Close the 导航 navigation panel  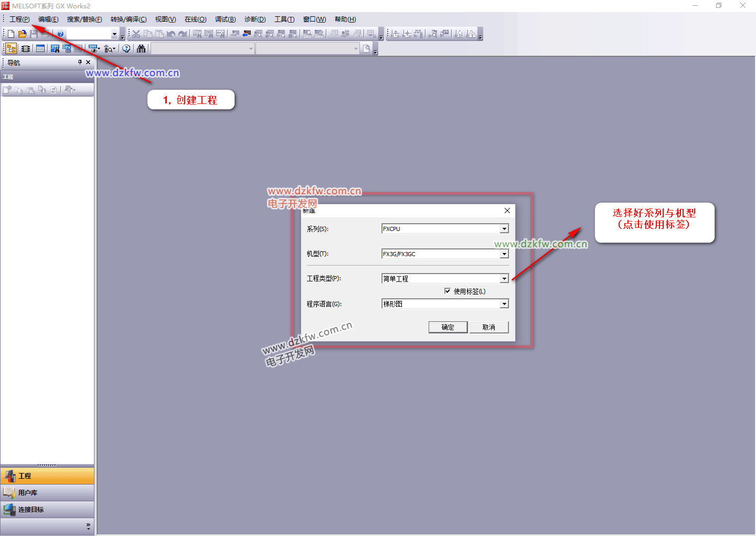pyautogui.click(x=88, y=62)
